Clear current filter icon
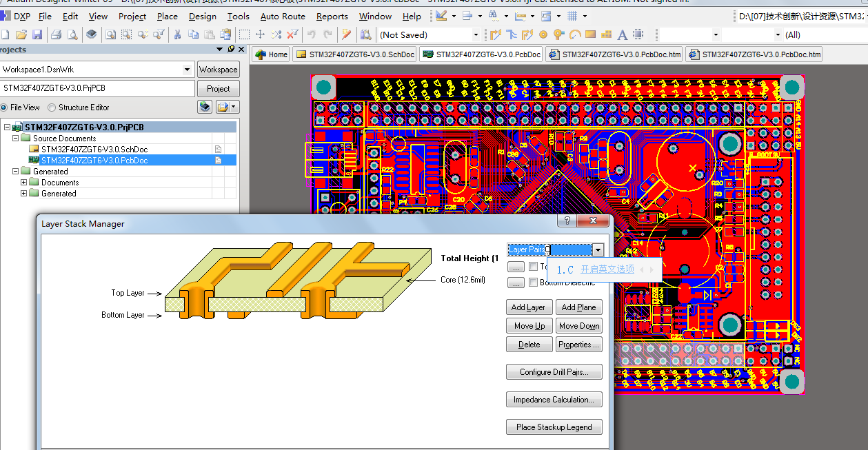 click(x=293, y=34)
